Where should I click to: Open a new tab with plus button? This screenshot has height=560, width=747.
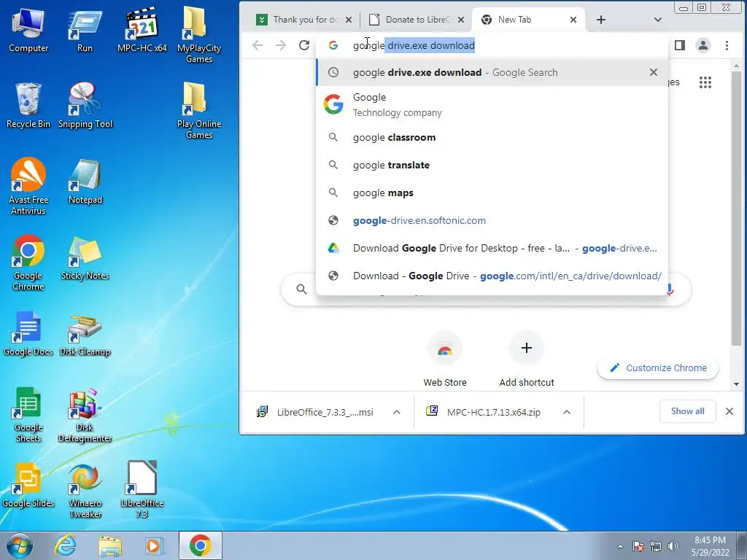(601, 20)
